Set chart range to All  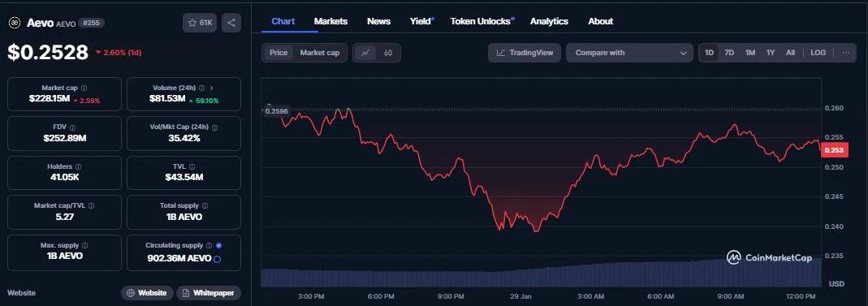point(791,53)
